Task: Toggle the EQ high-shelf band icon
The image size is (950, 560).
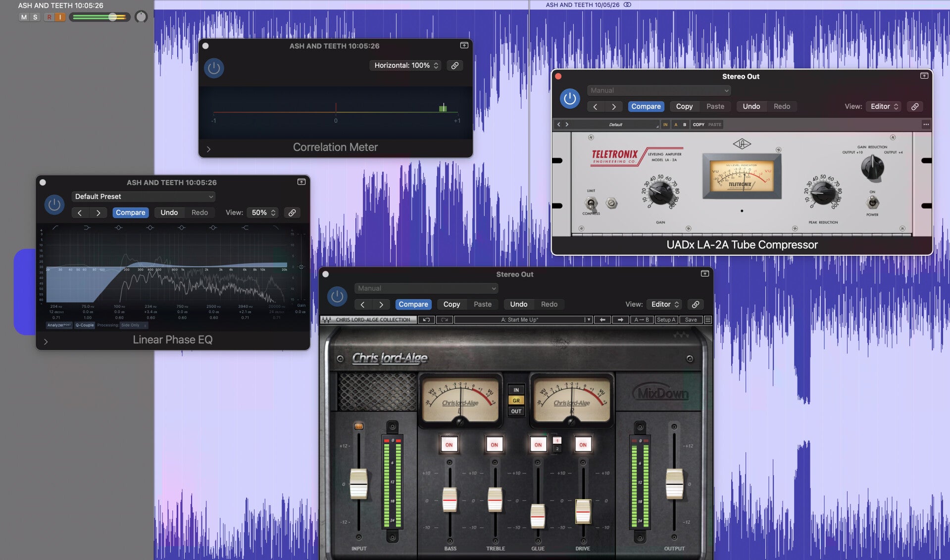Action: tap(245, 228)
